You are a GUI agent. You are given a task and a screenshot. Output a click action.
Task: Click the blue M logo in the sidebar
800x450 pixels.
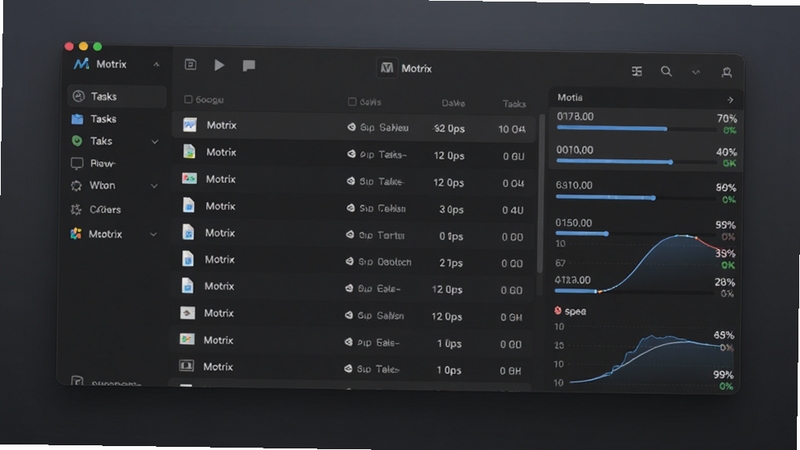click(81, 64)
